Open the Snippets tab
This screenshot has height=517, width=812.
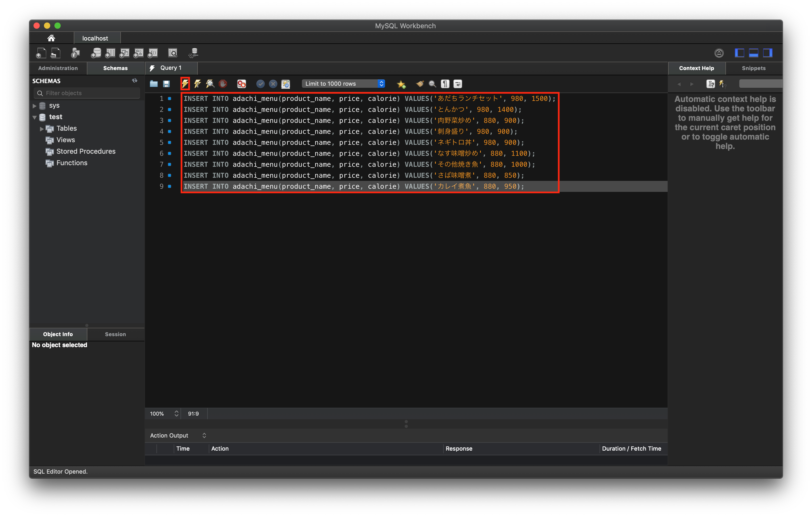[753, 68]
